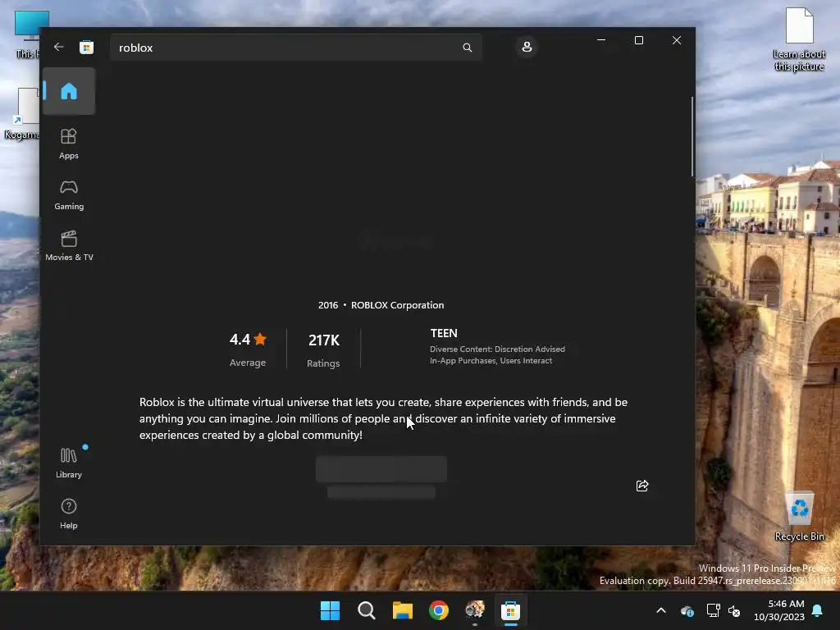Select Learn about this picture desktop icon
Image resolution: width=840 pixels, height=630 pixels.
799,39
